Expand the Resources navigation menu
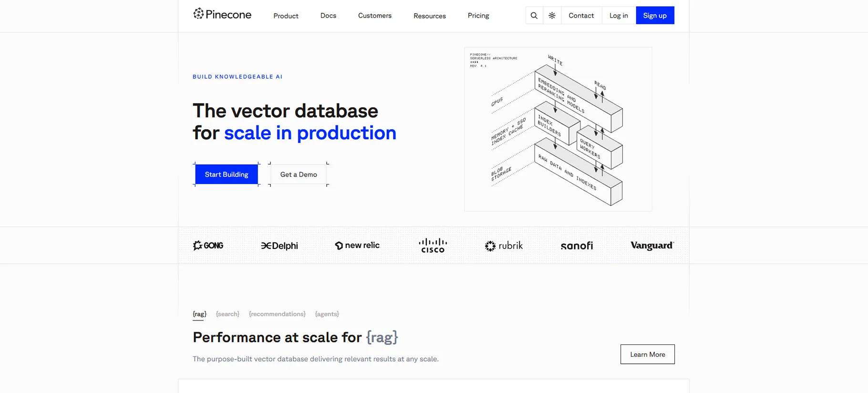Image resolution: width=868 pixels, height=393 pixels. [430, 16]
